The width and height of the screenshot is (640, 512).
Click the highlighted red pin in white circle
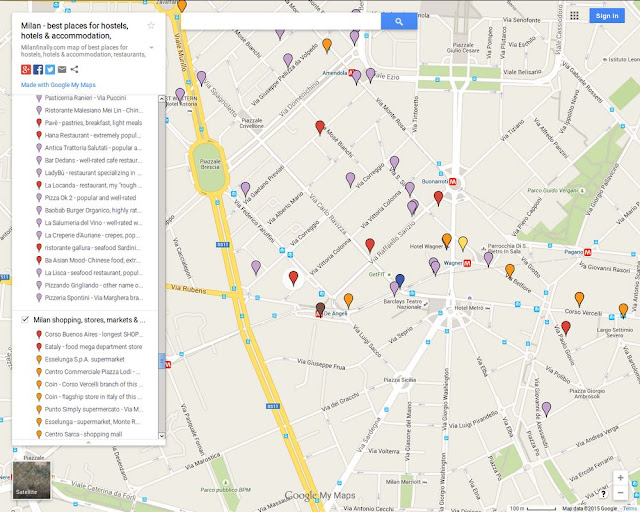293,278
